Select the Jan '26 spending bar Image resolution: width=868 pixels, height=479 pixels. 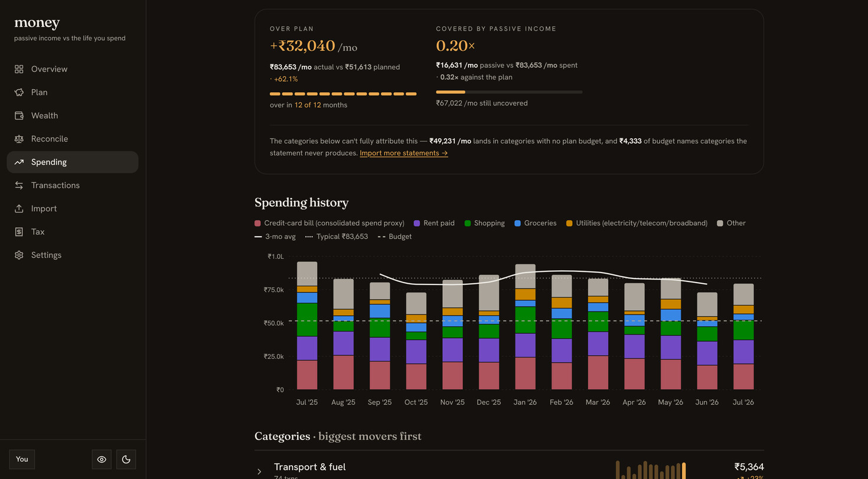pyautogui.click(x=526, y=327)
